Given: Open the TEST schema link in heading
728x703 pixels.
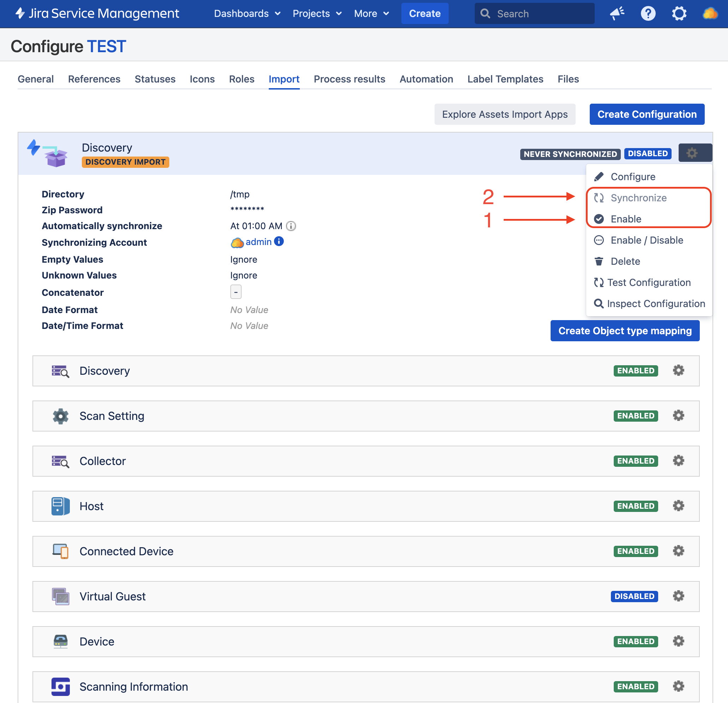Looking at the screenshot, I should (107, 47).
